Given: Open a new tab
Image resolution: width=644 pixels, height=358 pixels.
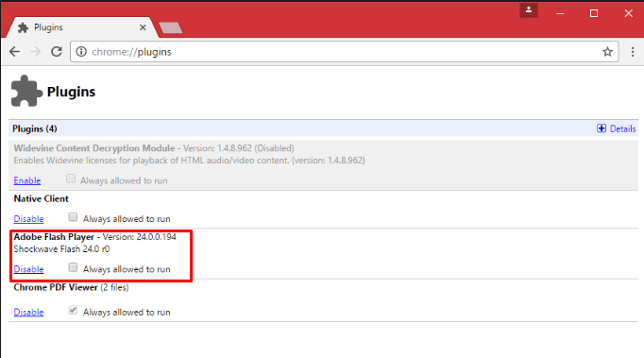Looking at the screenshot, I should 171,28.
